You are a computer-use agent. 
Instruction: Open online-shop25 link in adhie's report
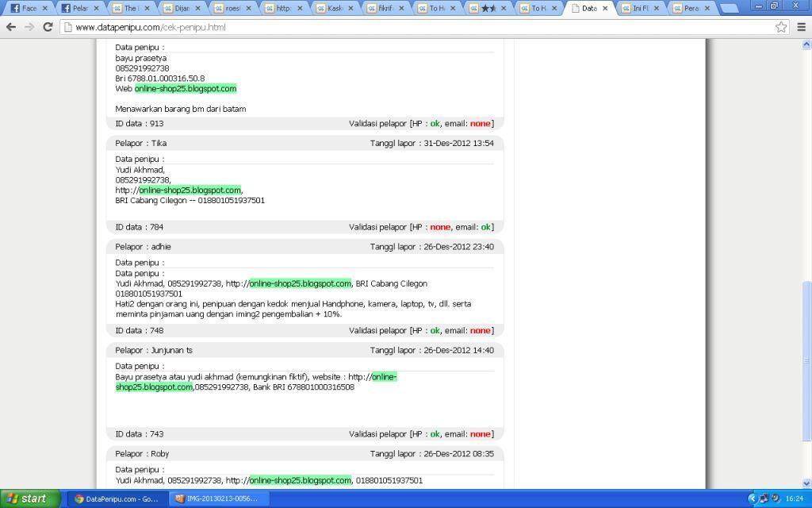click(301, 283)
